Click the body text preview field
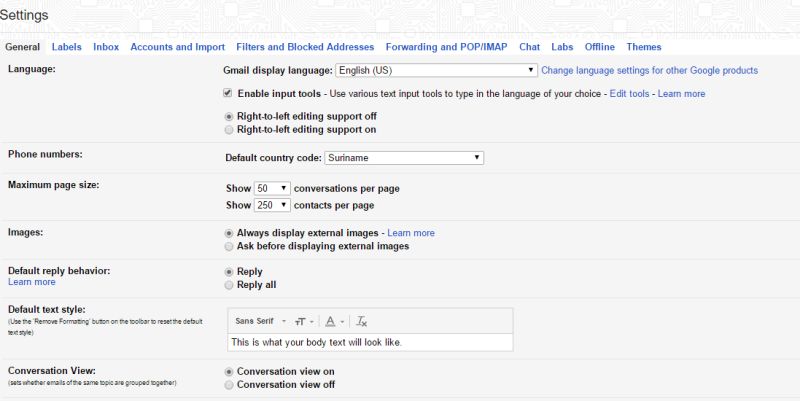 pyautogui.click(x=370, y=342)
